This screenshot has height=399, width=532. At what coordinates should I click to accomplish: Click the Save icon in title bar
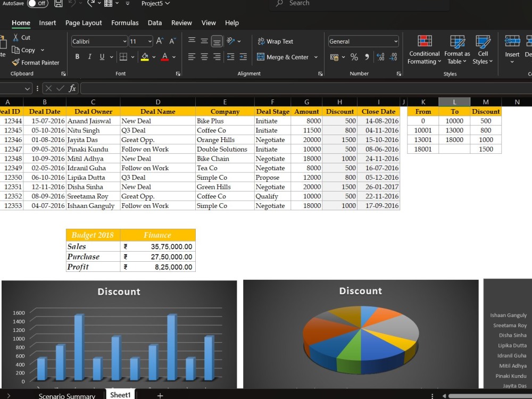point(59,3)
